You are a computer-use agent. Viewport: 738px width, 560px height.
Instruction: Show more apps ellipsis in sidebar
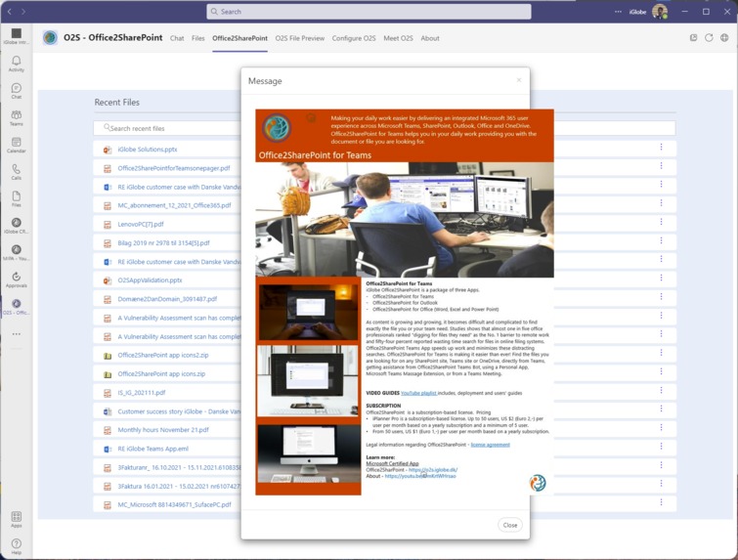pyautogui.click(x=17, y=334)
